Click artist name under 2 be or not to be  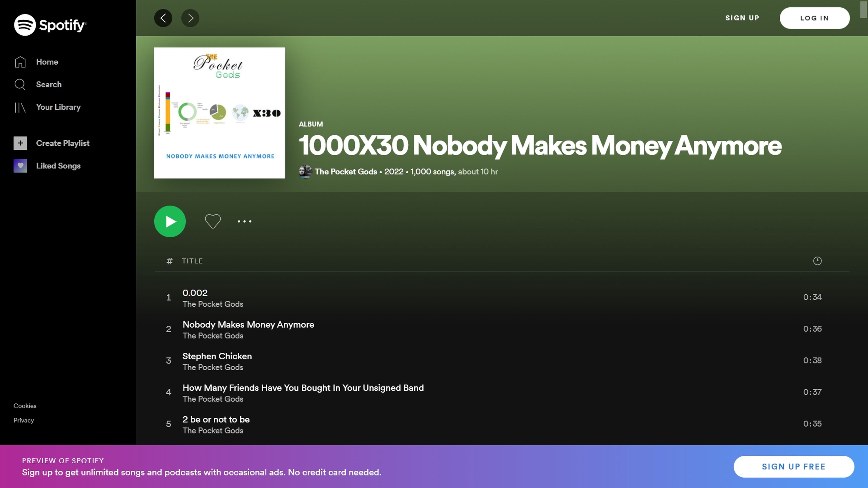213,431
